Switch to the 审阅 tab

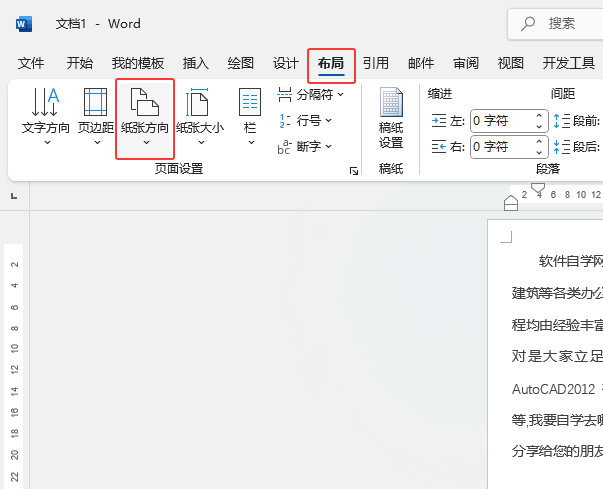(x=466, y=63)
